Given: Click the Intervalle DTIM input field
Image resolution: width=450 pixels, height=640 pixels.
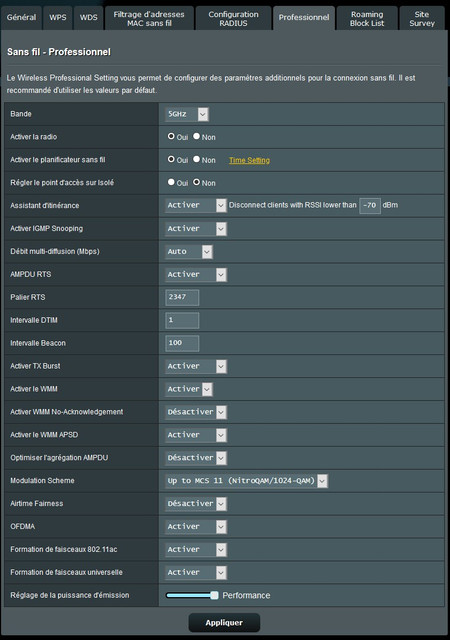Looking at the screenshot, I should 182,320.
